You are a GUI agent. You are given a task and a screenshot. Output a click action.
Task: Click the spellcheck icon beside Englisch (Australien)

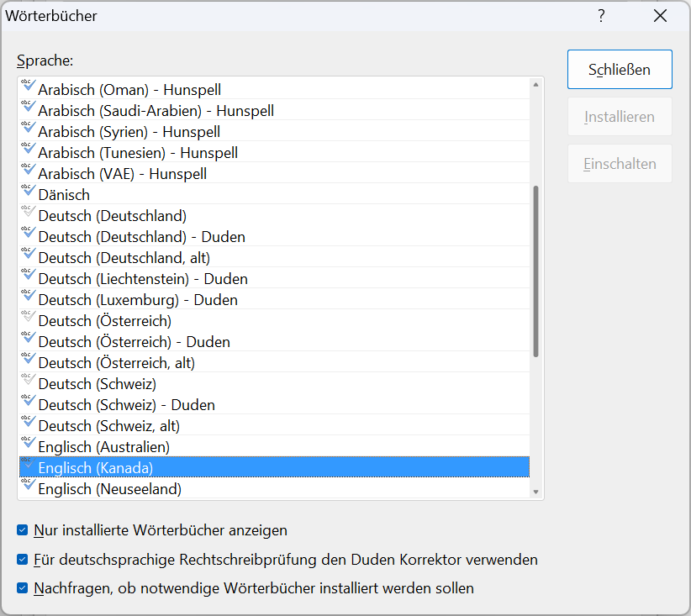(28, 442)
